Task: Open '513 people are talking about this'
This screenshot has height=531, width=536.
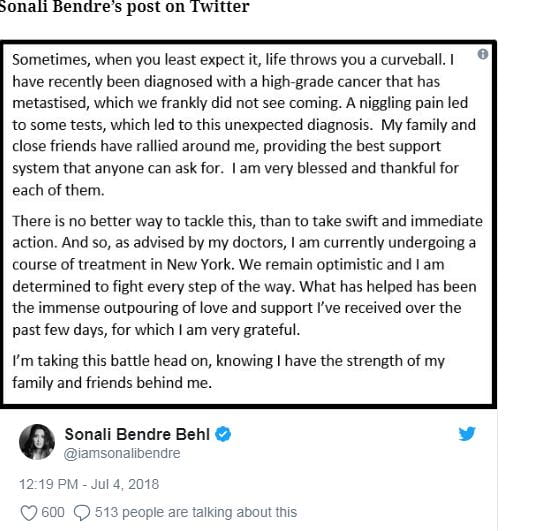Action: click(196, 512)
